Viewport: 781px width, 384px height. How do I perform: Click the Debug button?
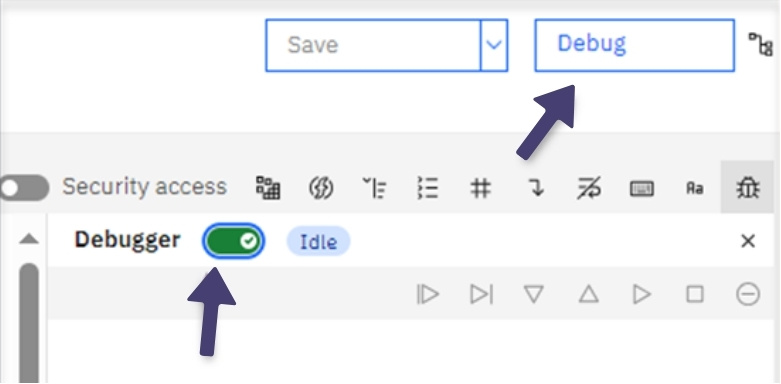tap(635, 45)
